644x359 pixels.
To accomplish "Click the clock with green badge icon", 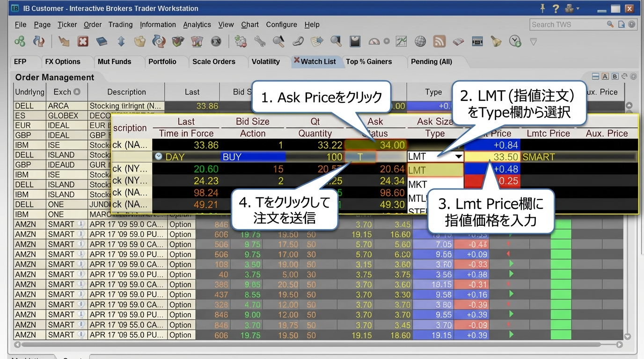I will pyautogui.click(x=515, y=42).
